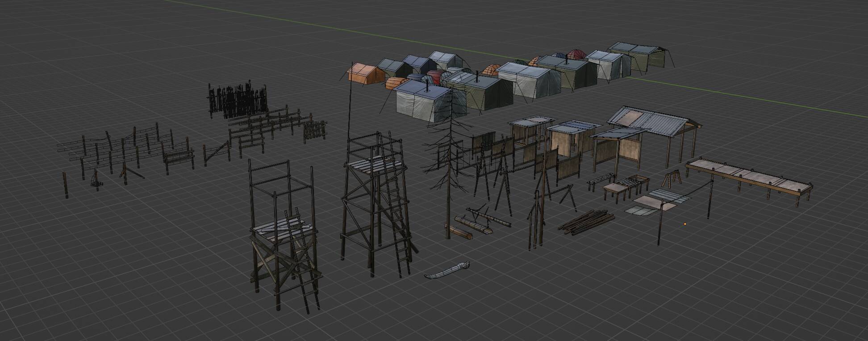Select the small wooden sawhorse beside boardwalk
868x341 pixels.
[x=672, y=179]
